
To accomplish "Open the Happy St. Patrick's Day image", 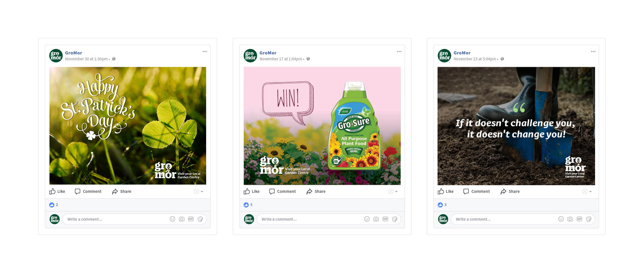I will click(x=128, y=126).
